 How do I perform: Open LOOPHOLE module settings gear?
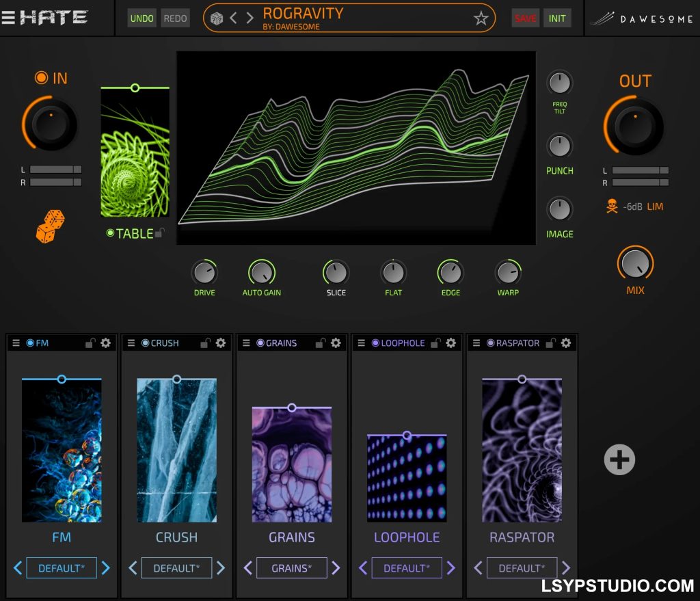[x=451, y=343]
